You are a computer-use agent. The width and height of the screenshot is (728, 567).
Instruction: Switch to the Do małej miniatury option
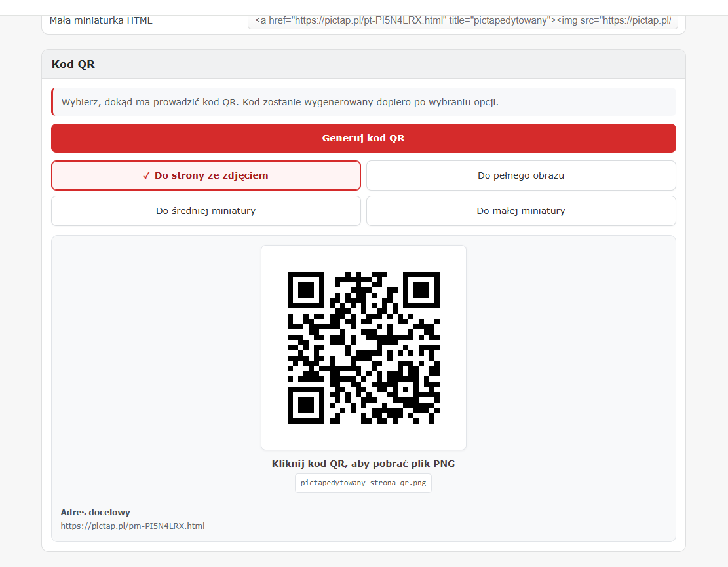point(521,211)
